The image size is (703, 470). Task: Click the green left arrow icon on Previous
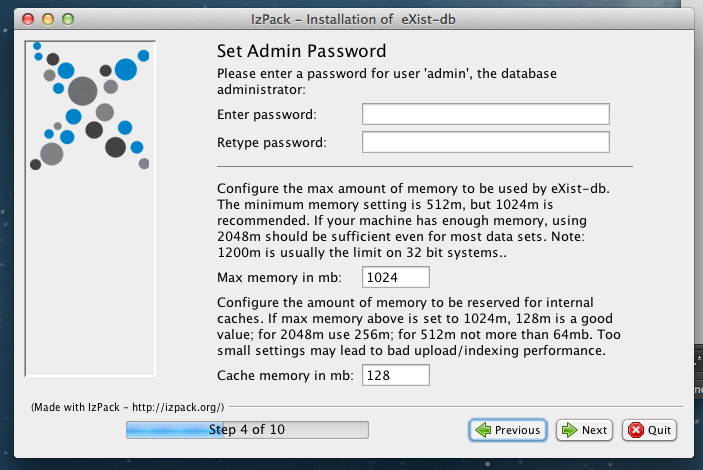[483, 430]
